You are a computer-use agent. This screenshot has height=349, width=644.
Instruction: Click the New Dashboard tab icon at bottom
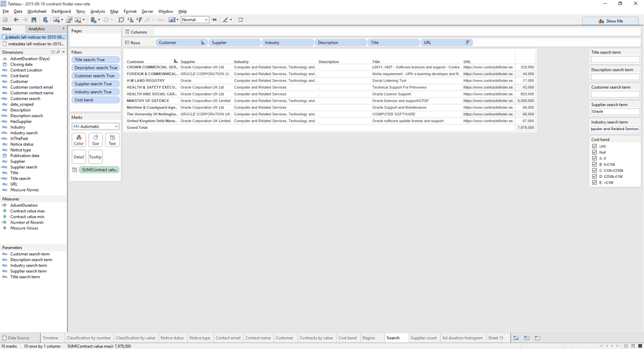point(526,338)
